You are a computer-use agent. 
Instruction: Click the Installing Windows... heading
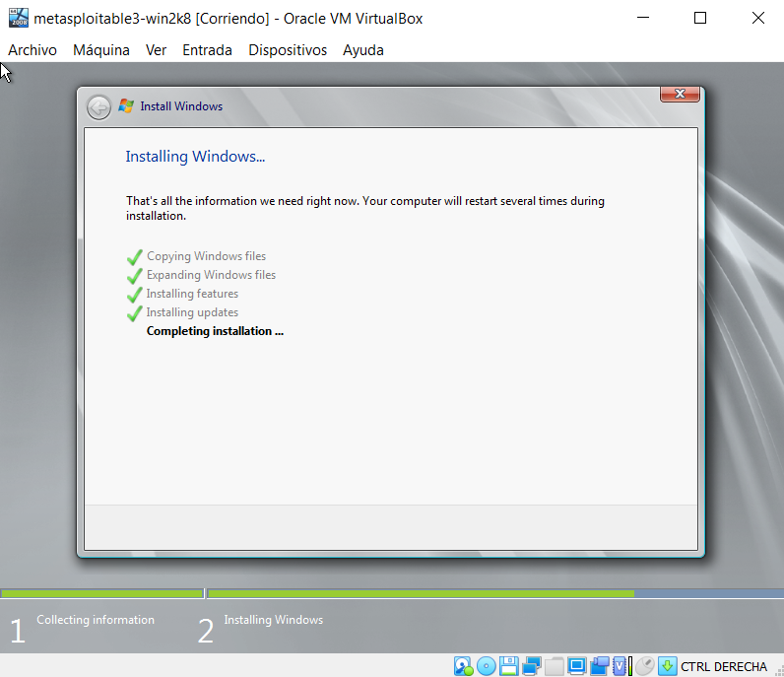point(195,156)
